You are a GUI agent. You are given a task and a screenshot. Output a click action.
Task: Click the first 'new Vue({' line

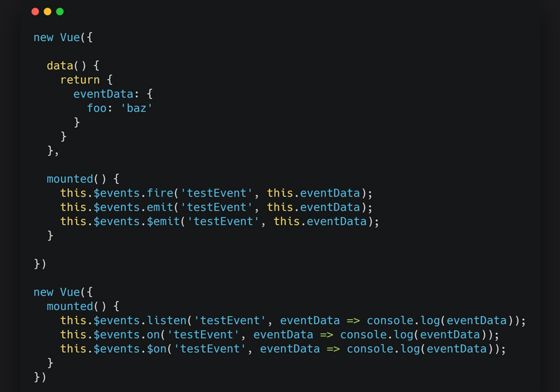tap(63, 38)
